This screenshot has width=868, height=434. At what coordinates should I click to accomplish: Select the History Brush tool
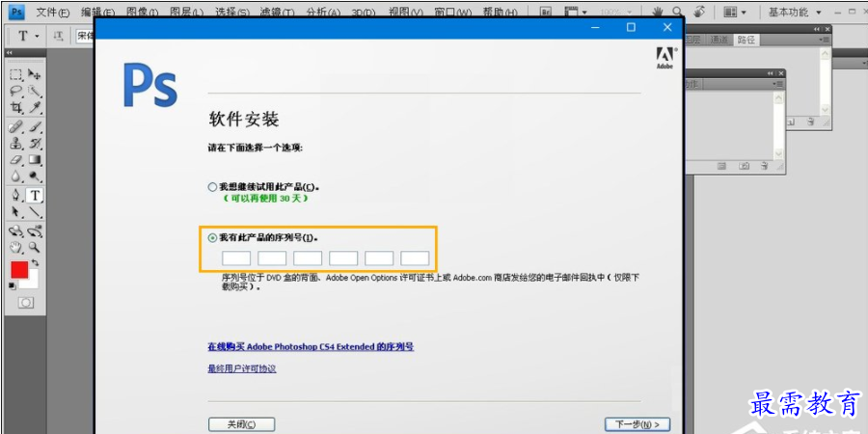pos(35,144)
